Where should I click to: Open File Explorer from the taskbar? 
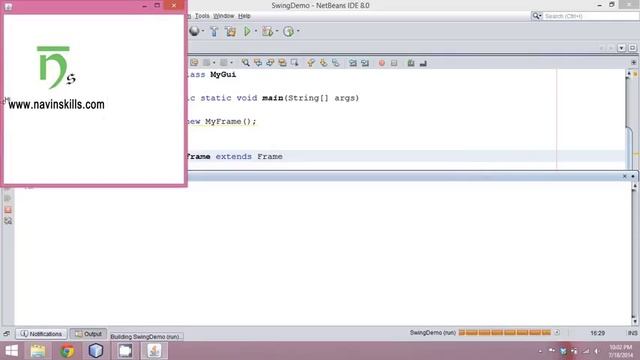tap(38, 351)
